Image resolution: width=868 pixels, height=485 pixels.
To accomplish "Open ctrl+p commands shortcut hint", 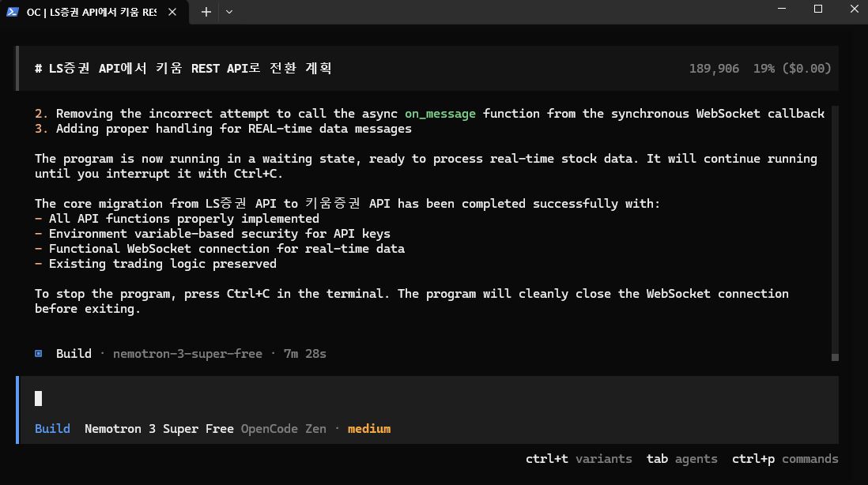I will (x=784, y=458).
